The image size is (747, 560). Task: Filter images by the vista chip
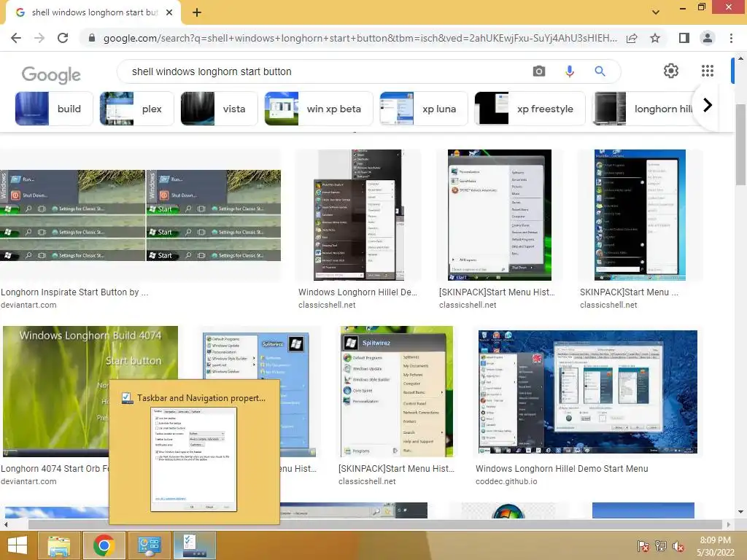[219, 109]
